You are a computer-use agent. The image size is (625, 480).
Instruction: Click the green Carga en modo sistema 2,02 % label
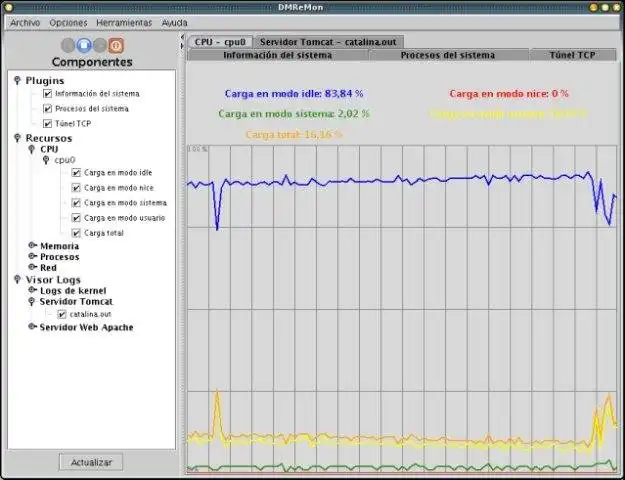pos(294,114)
